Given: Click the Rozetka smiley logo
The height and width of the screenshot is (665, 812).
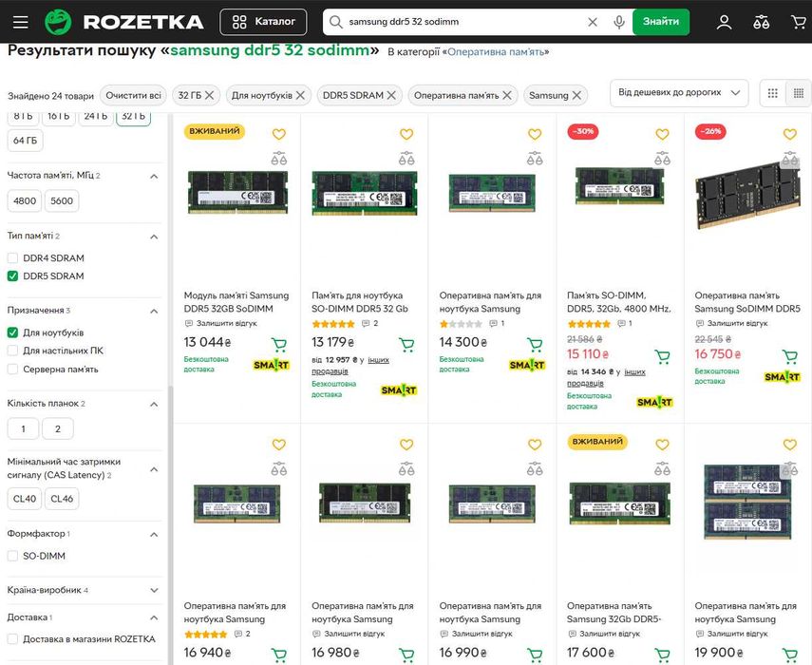Looking at the screenshot, I should (x=58, y=22).
